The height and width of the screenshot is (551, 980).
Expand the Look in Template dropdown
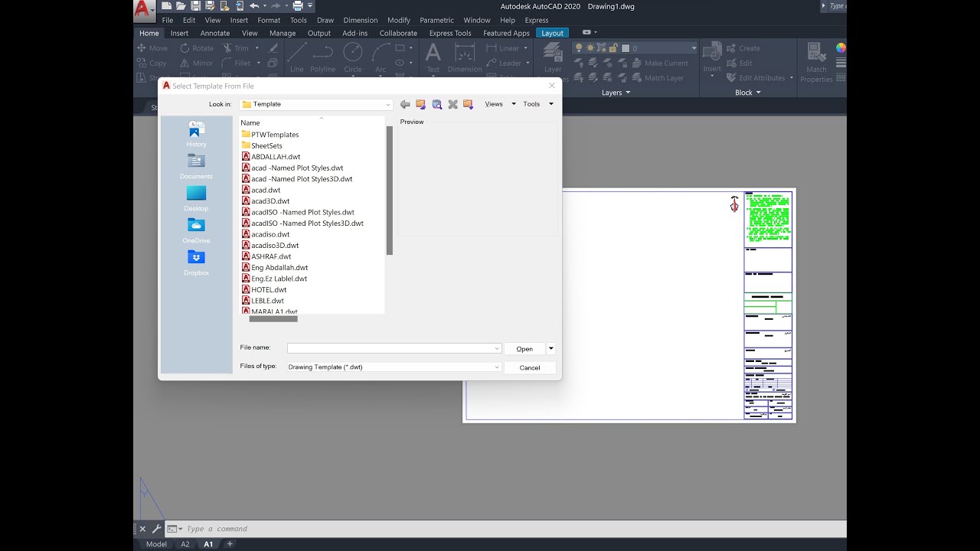tap(388, 105)
